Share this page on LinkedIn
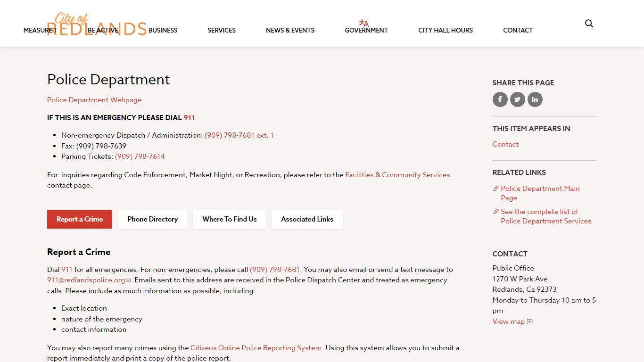The height and width of the screenshot is (362, 644). (x=535, y=99)
